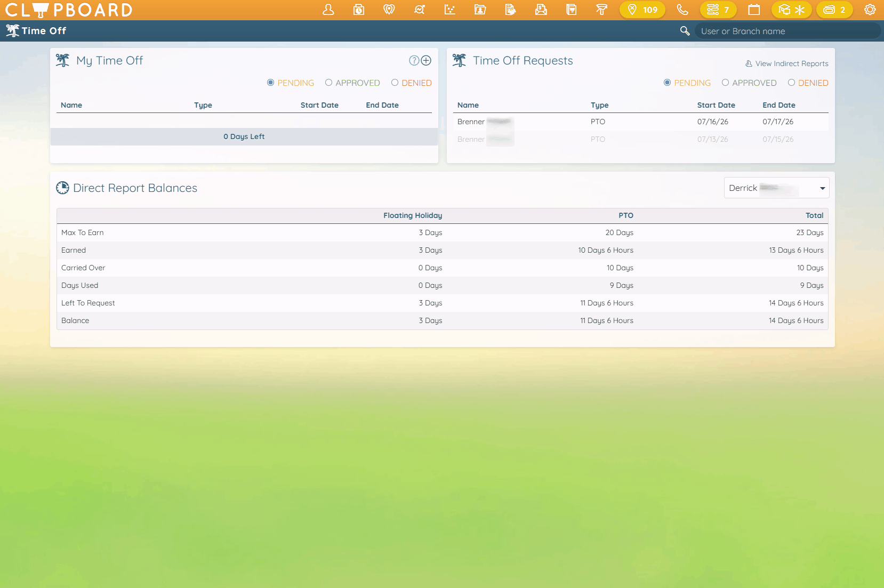This screenshot has width=884, height=588.
Task: Open Brenner's PTO request starting 07/16/26
Action: pyautogui.click(x=641, y=122)
